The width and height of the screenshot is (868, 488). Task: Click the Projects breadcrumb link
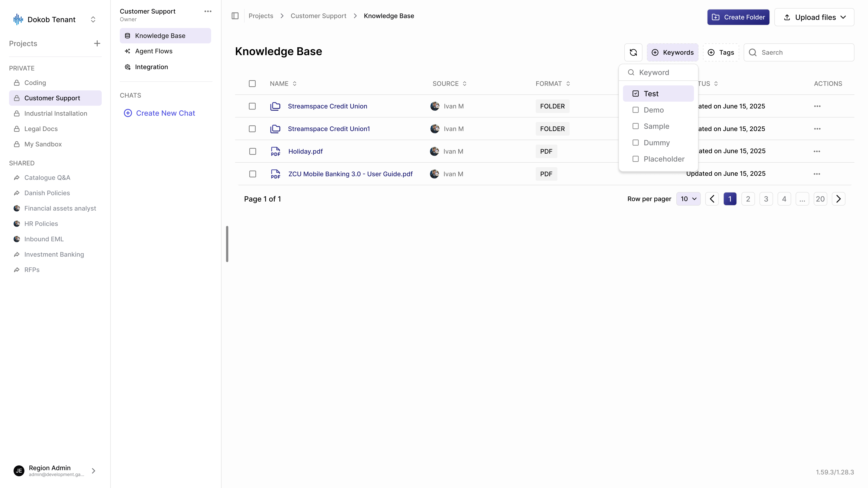261,16
